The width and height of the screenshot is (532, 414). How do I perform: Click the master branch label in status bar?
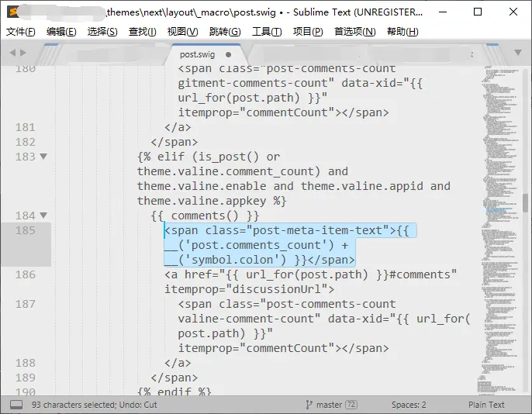click(x=329, y=405)
